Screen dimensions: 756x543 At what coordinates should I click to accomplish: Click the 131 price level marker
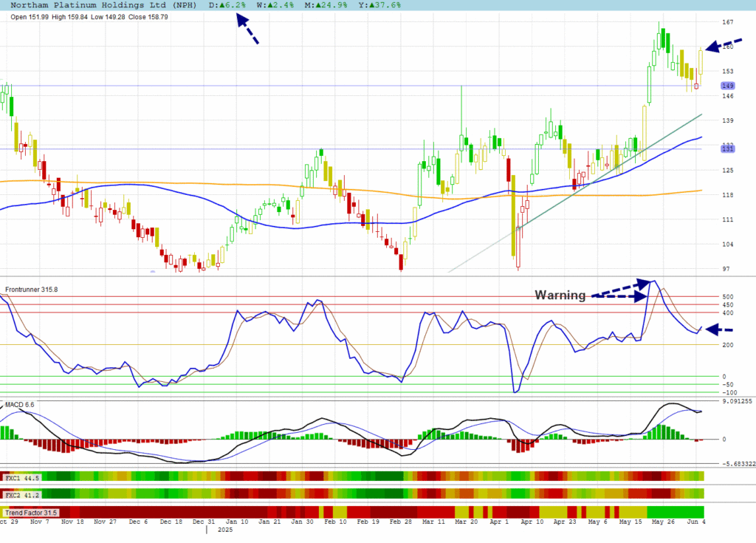[727, 148]
